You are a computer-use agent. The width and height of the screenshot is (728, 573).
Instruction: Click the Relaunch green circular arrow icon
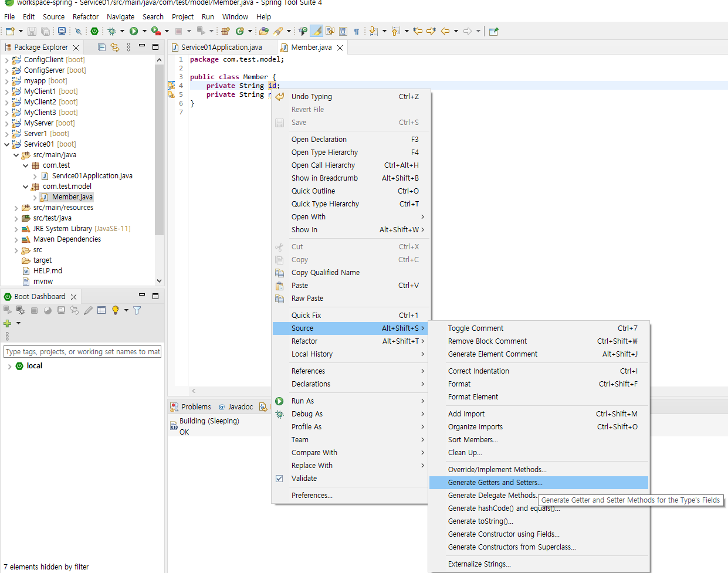[240, 31]
